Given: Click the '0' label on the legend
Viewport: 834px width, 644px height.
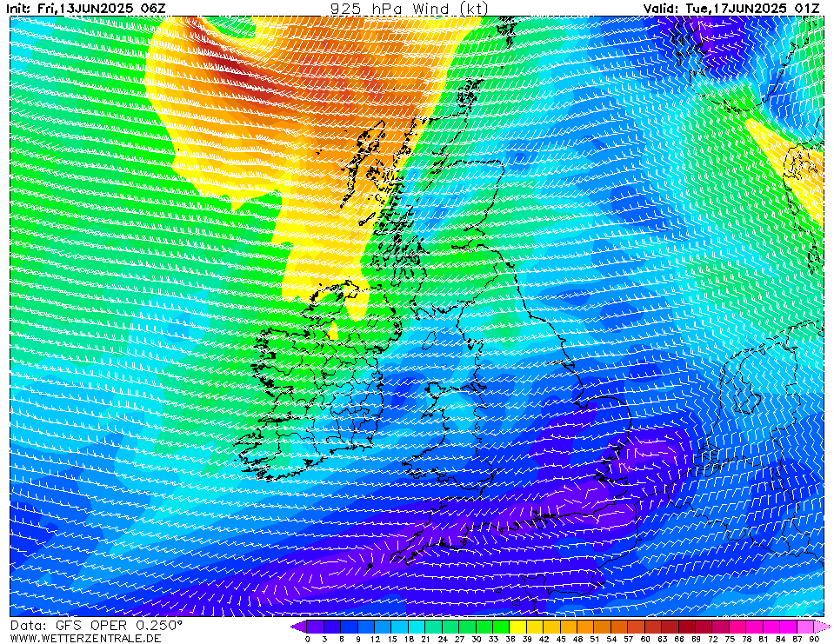Looking at the screenshot, I should pyautogui.click(x=308, y=639).
